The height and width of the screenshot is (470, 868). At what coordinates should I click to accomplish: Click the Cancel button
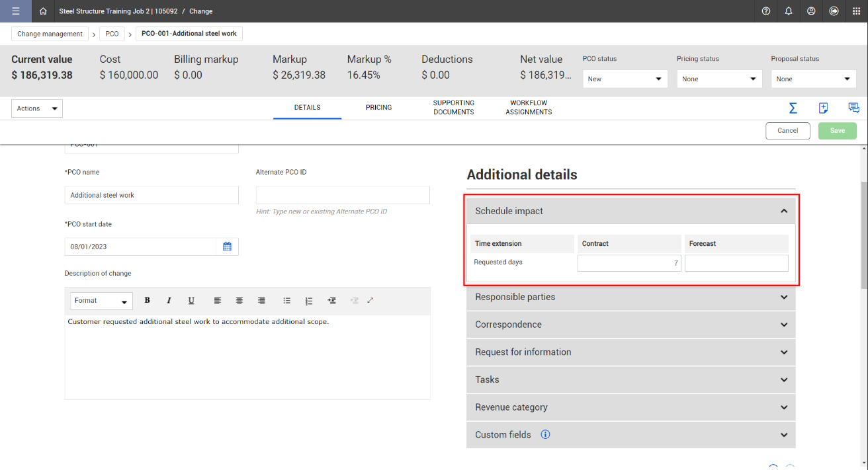point(787,131)
